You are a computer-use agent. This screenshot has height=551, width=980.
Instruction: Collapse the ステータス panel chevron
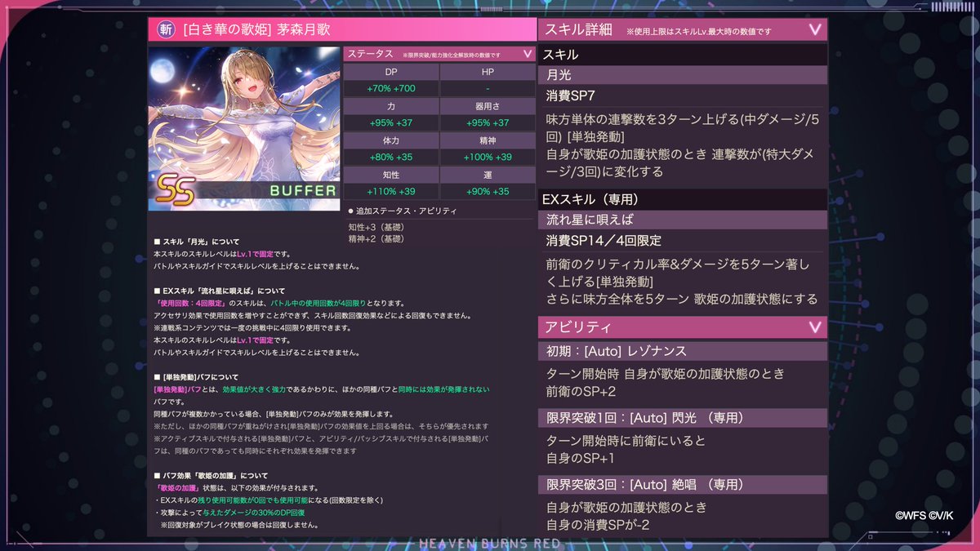(x=528, y=54)
